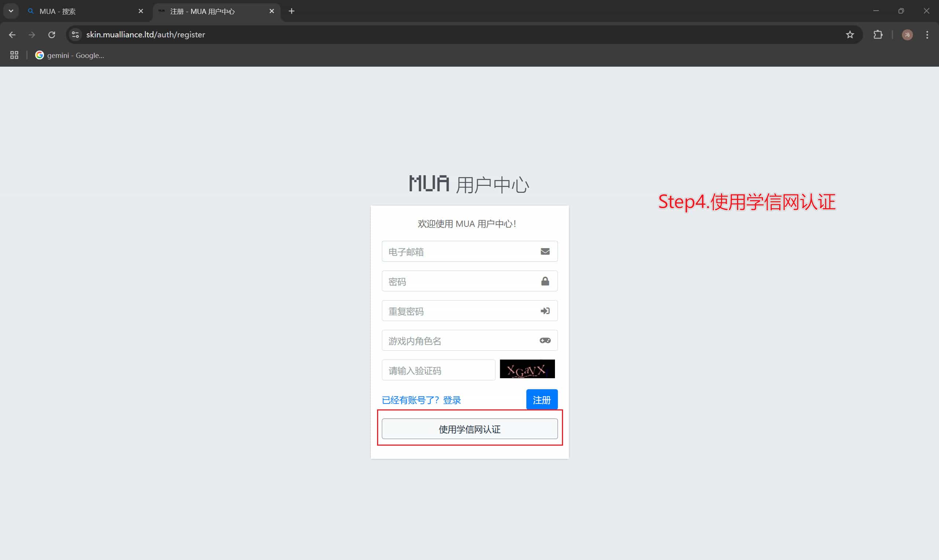Click into the 密码 password field

(469, 281)
